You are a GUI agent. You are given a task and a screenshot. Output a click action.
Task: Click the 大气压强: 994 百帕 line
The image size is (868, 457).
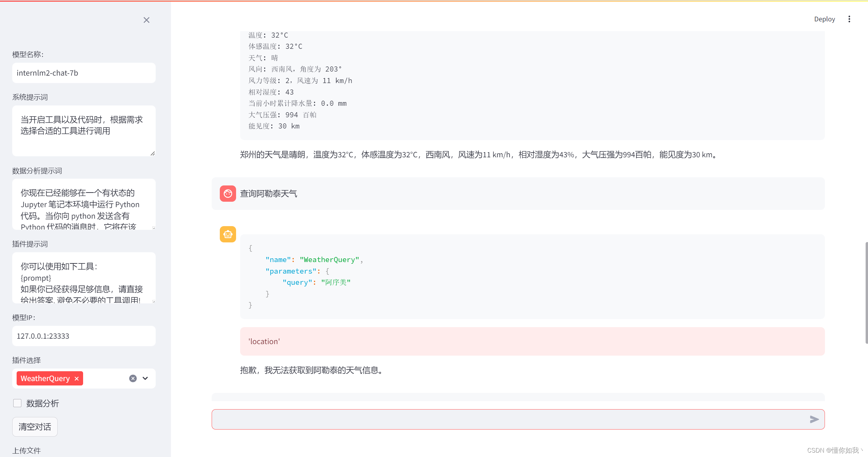(282, 115)
